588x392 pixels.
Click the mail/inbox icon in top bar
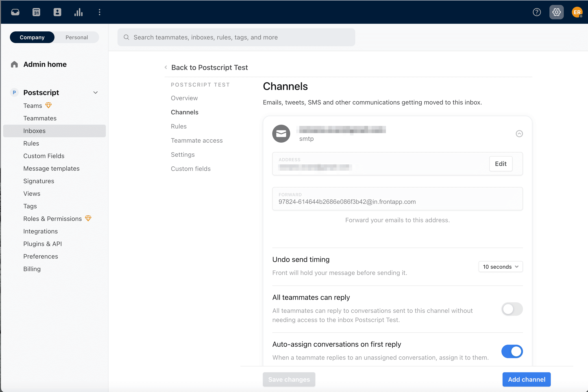click(15, 12)
